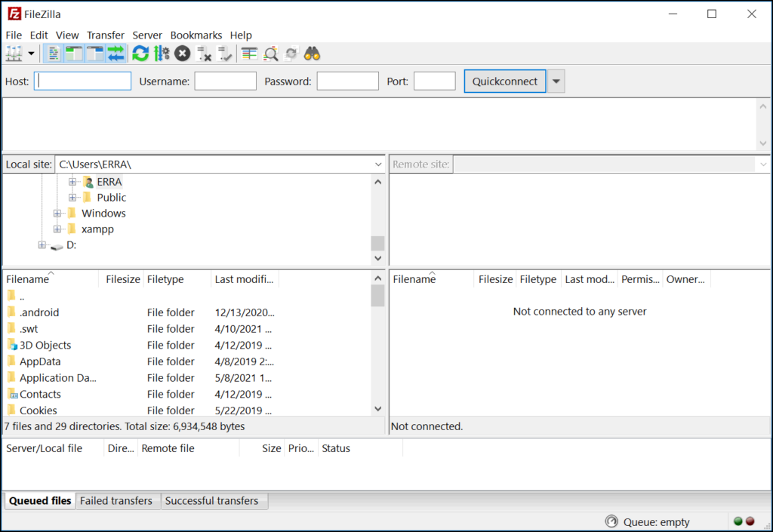Screen dimensions: 773x532
Task: Open the Transfer menu
Action: pos(106,35)
